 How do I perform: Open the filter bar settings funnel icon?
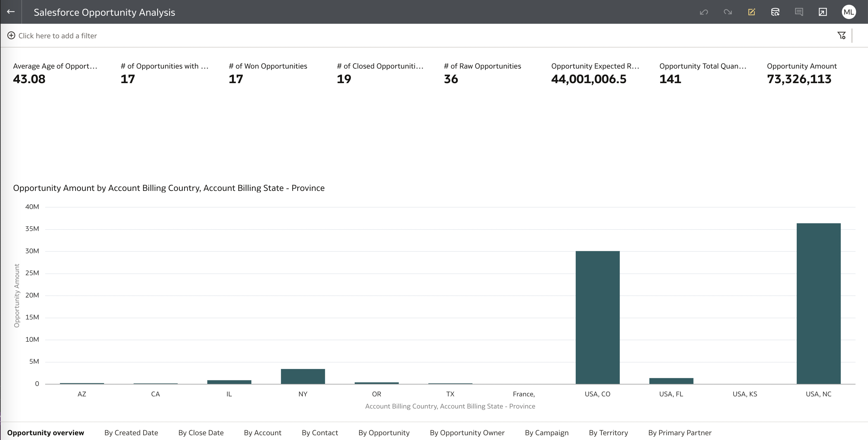tap(841, 35)
